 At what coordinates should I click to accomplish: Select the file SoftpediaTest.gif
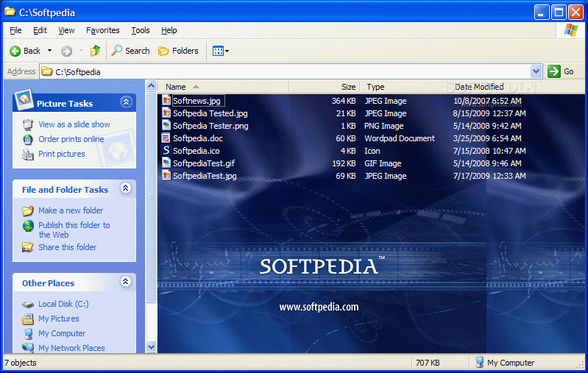(x=204, y=163)
